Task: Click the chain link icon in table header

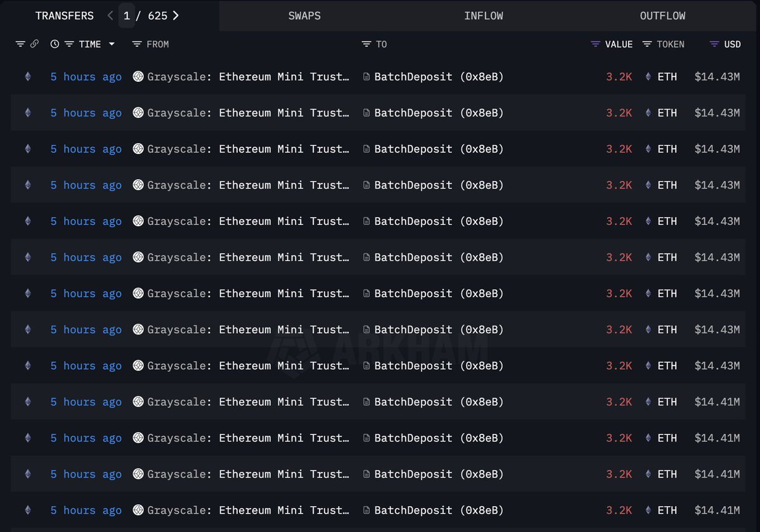Action: click(33, 44)
